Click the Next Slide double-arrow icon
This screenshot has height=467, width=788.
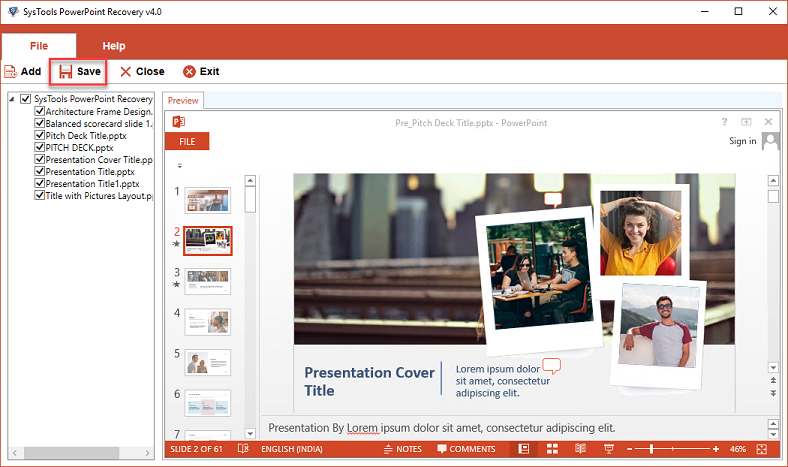coord(773,393)
